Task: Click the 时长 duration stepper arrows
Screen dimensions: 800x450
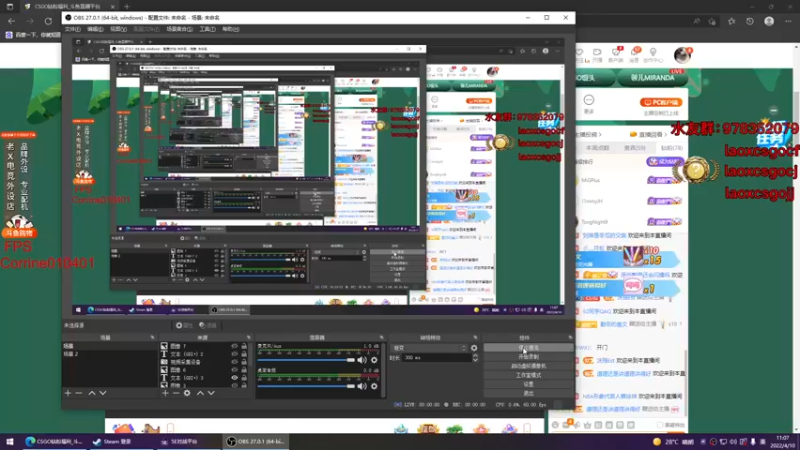Action: click(x=475, y=358)
